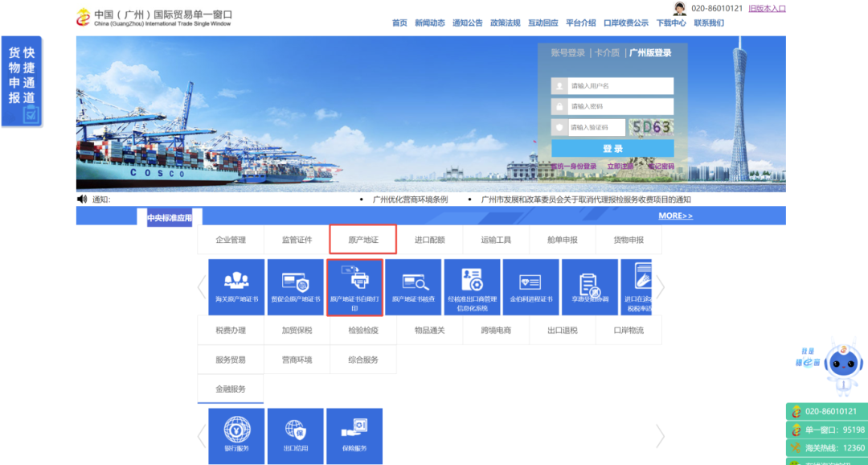The image size is (868, 465).
Task: Click the 货物申报快捷通道 side banner
Action: pyautogui.click(x=23, y=82)
